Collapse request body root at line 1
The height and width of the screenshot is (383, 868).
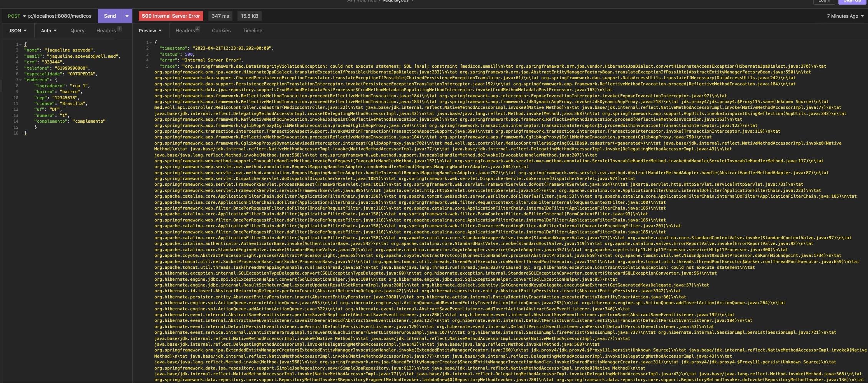[20, 45]
